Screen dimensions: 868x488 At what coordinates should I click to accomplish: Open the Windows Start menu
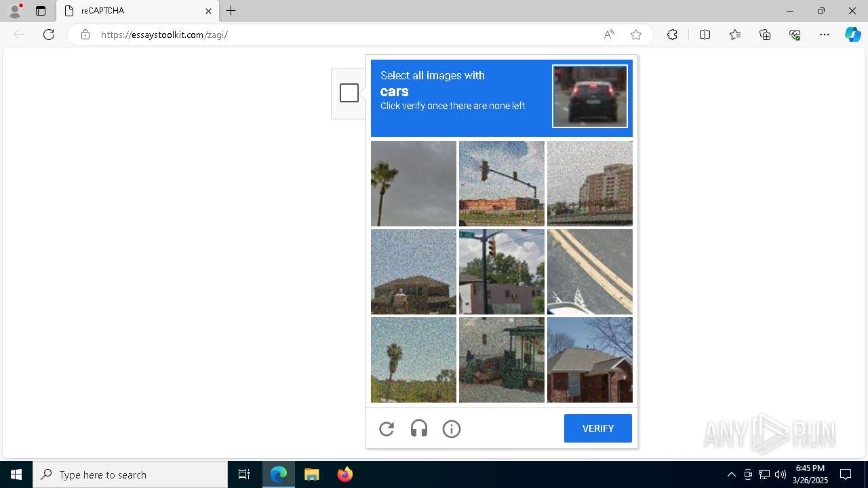pyautogui.click(x=16, y=474)
